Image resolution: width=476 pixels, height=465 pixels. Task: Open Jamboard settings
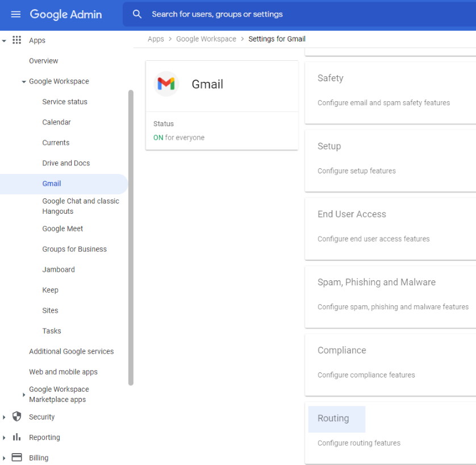[x=59, y=269]
